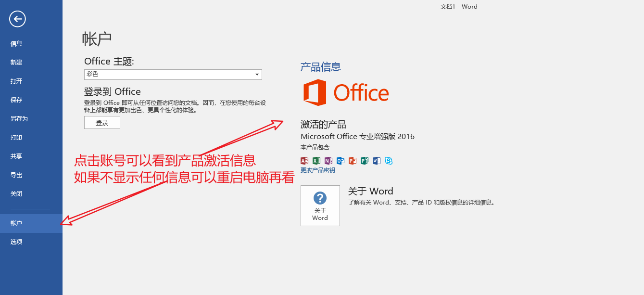Click the Publisher product icon
Screen dimensions: 644x295
[x=365, y=161]
